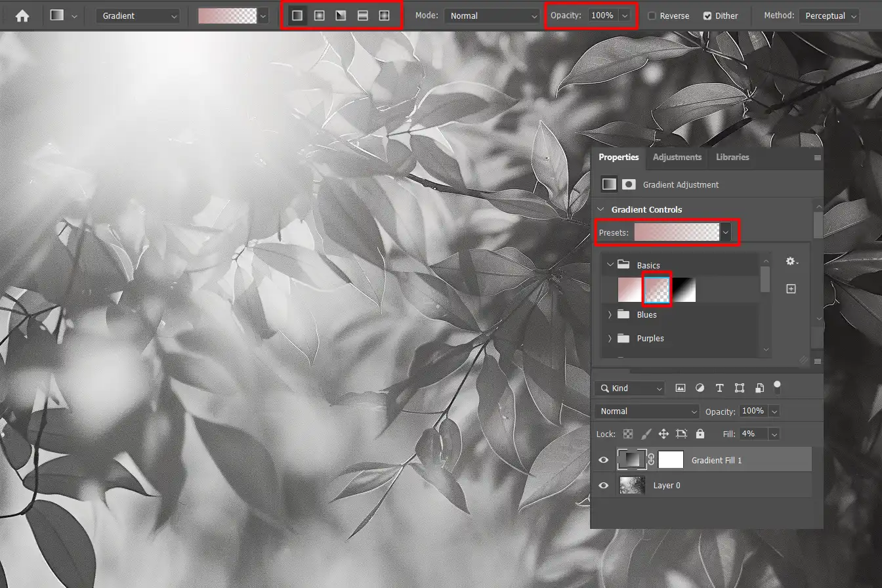Switch to the Adjustments tab
Screen dimensions: 882x588
(x=677, y=157)
